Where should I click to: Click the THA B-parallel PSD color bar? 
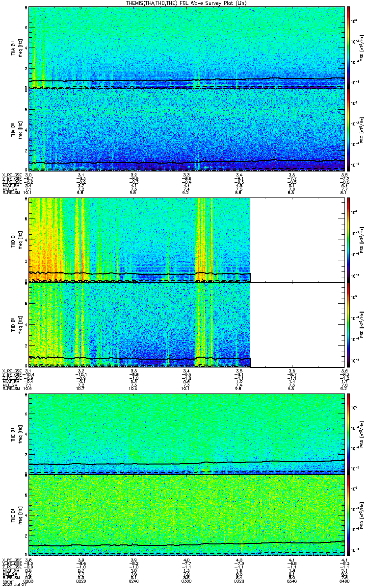pyautogui.click(x=348, y=130)
